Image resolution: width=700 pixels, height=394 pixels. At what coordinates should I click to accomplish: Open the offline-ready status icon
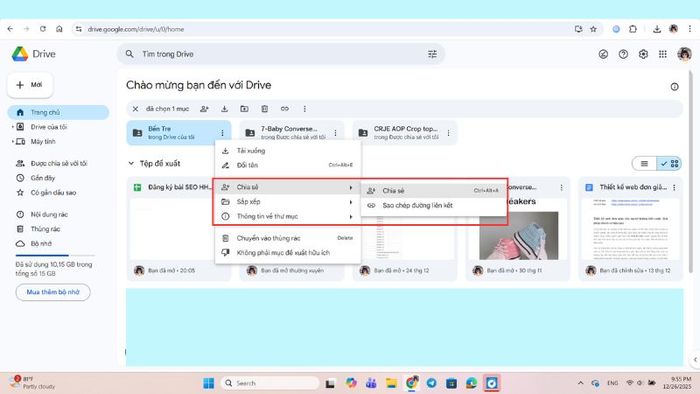[x=603, y=54]
